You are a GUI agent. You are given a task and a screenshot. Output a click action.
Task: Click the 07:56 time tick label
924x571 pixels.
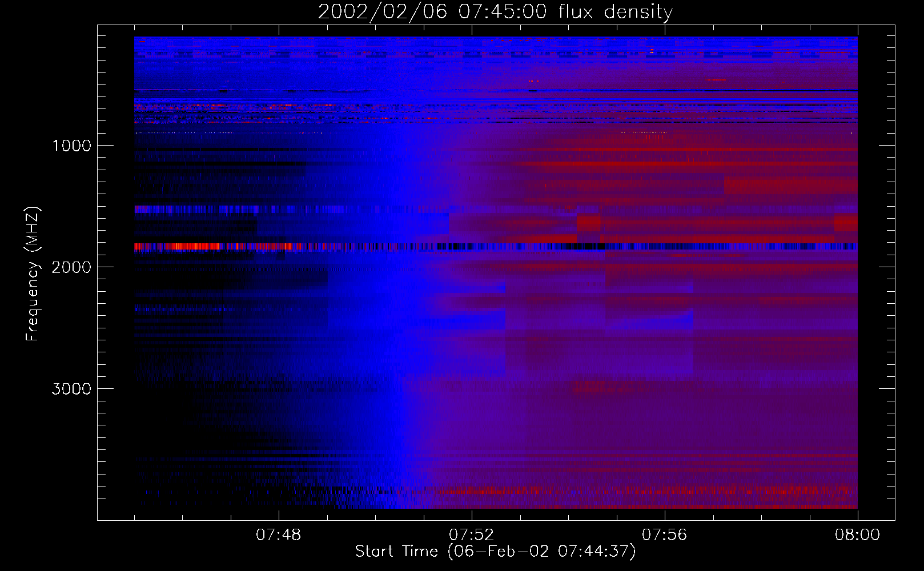(x=665, y=535)
